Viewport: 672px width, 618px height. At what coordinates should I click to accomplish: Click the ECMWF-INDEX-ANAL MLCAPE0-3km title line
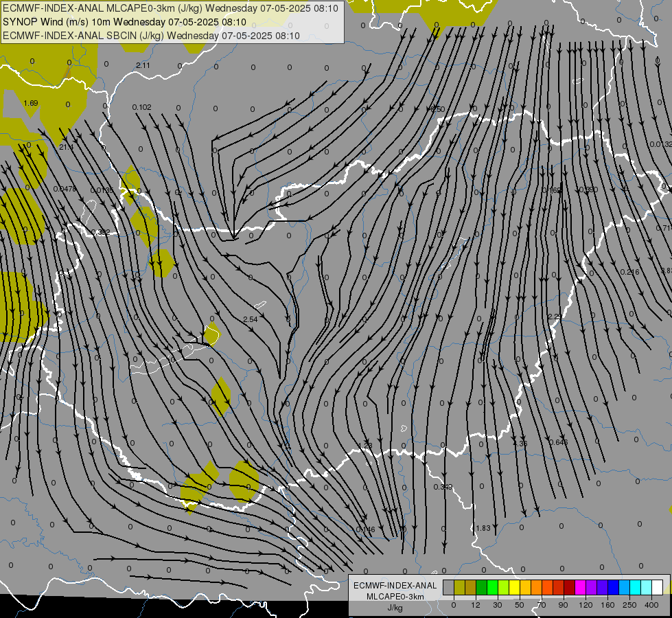pyautogui.click(x=170, y=8)
